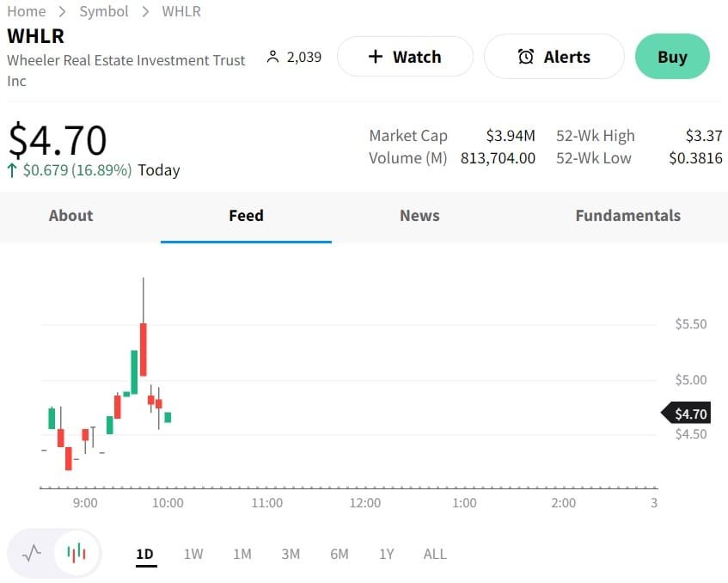Show the ALL time chart range

[x=435, y=554]
